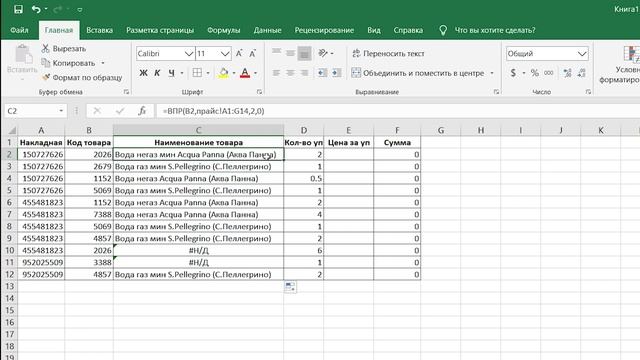The height and width of the screenshot is (360, 640).
Task: Decrease decimal places
Action: [582, 73]
